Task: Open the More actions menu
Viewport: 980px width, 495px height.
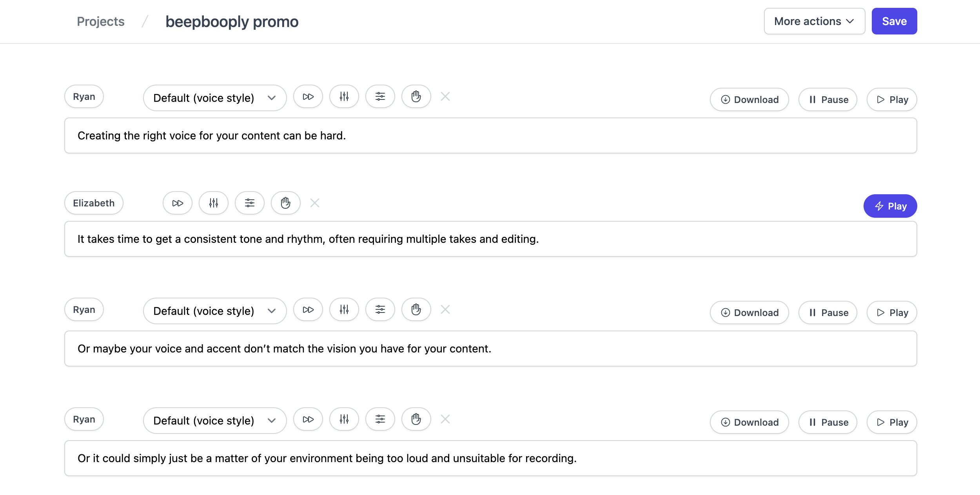Action: click(815, 21)
